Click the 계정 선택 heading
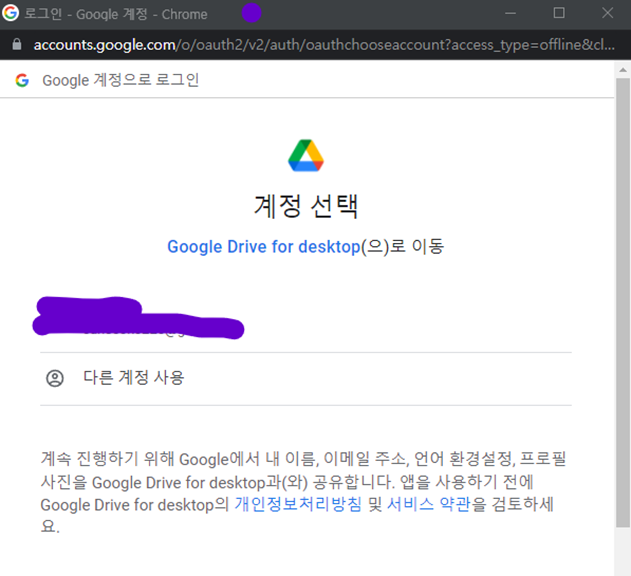 click(306, 206)
